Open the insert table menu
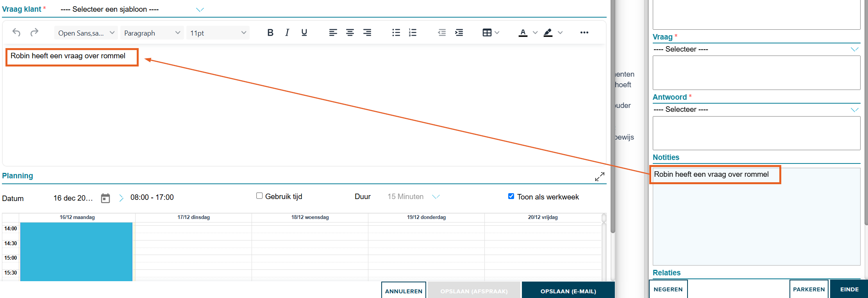 coord(491,32)
